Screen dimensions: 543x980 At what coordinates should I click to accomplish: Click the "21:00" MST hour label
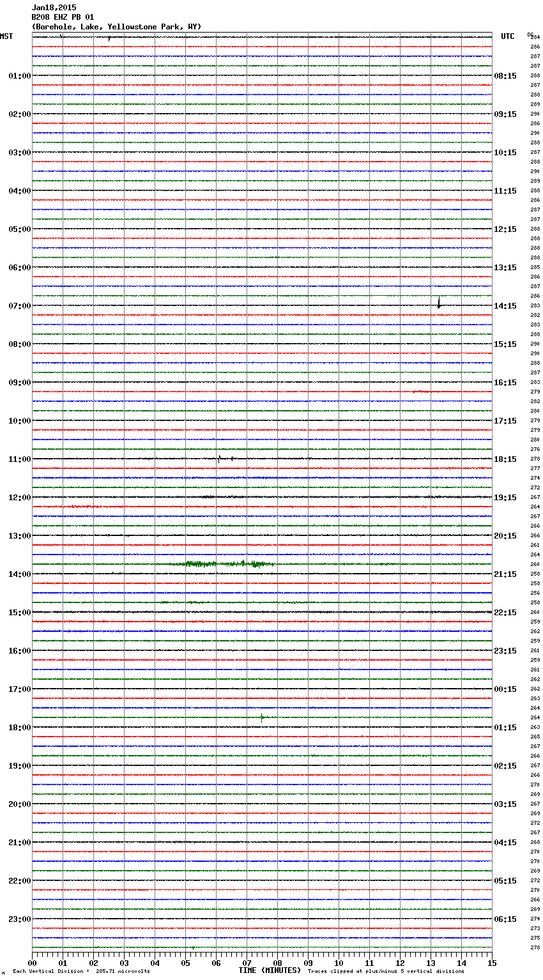(20, 843)
